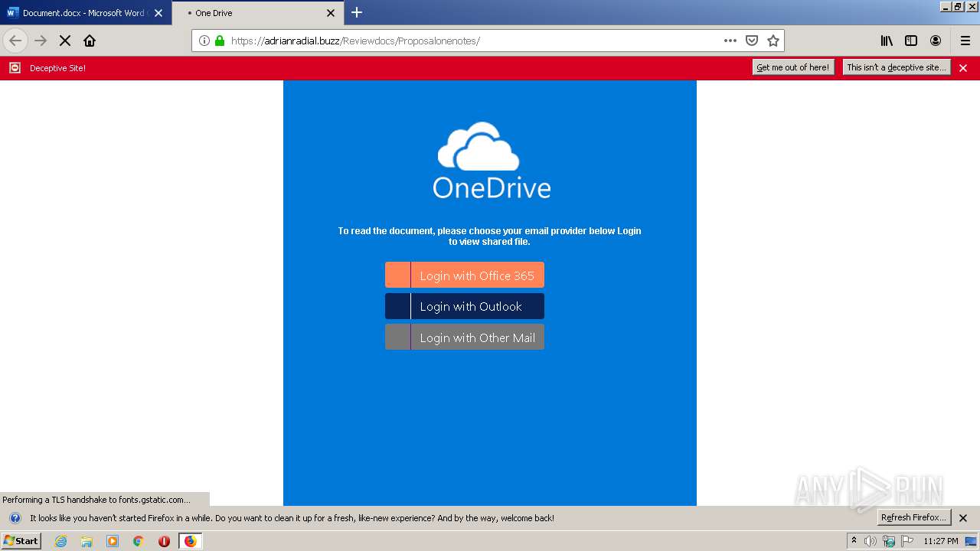The width and height of the screenshot is (980, 551).
Task: Go to the Firefox home page
Action: coord(90,41)
